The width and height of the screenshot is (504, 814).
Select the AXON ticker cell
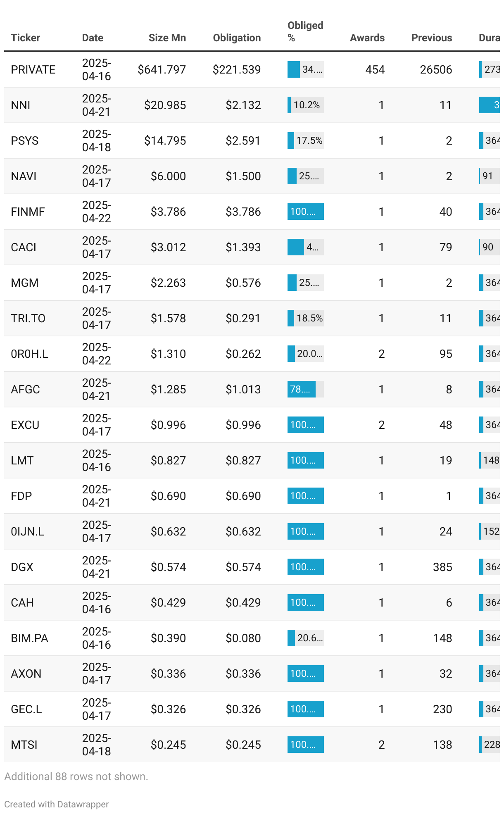click(26, 674)
